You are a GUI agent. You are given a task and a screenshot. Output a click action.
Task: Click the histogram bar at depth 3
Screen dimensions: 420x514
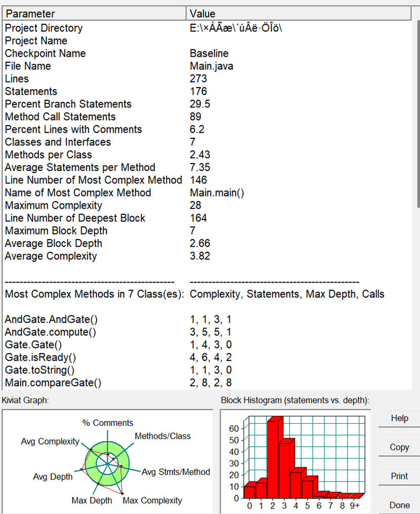pyautogui.click(x=284, y=470)
